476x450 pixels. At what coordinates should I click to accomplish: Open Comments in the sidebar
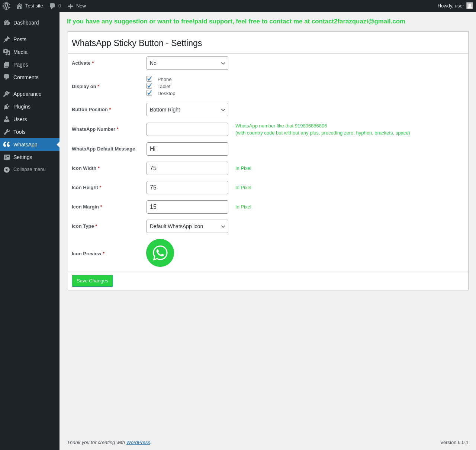[30, 77]
